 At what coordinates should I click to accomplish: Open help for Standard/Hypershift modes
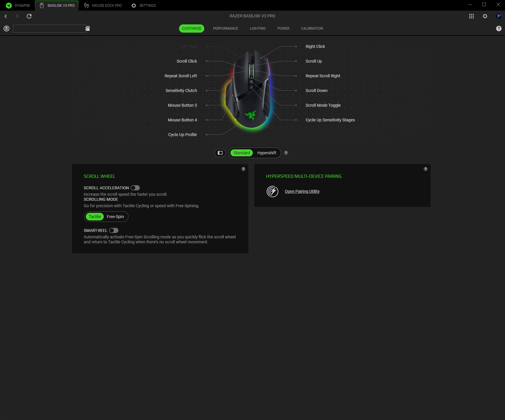pyautogui.click(x=286, y=153)
